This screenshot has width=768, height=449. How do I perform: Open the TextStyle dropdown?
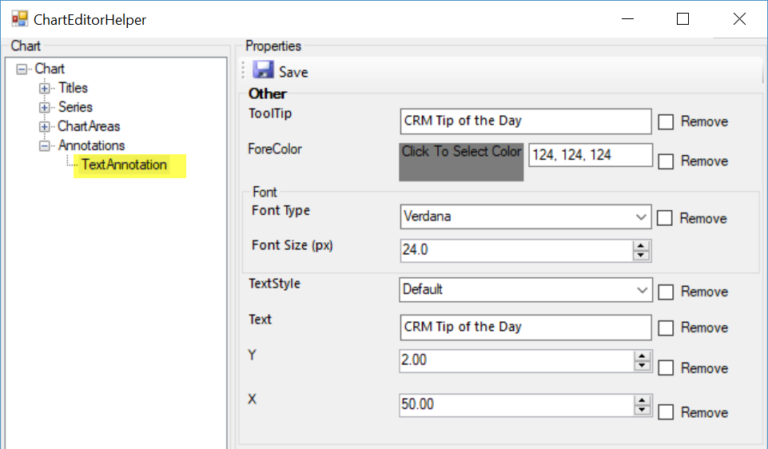click(x=640, y=289)
